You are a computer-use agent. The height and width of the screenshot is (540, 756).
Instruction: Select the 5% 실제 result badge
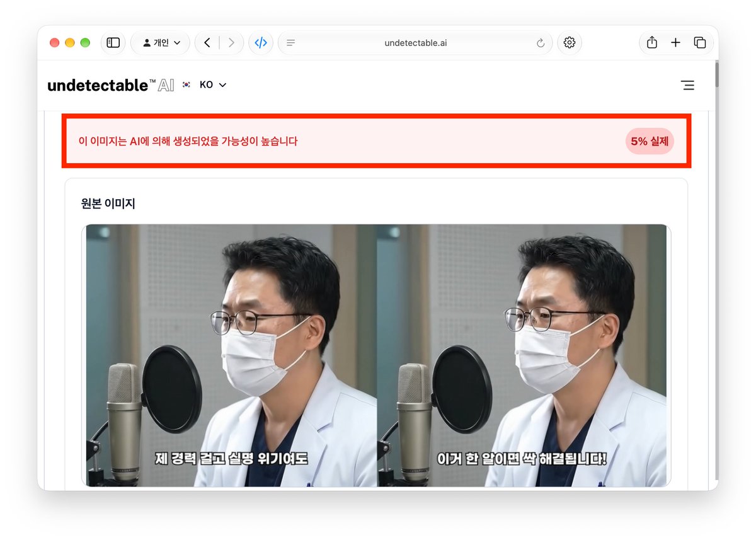coord(650,141)
